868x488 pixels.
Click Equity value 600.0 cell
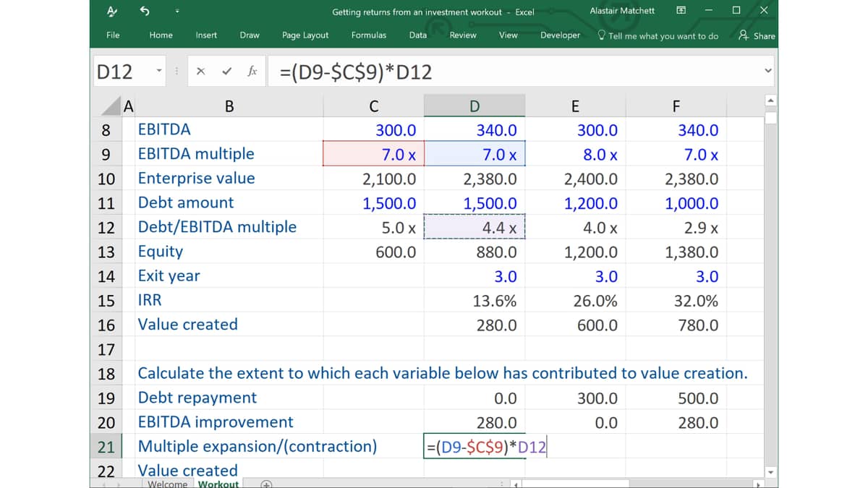tap(373, 252)
